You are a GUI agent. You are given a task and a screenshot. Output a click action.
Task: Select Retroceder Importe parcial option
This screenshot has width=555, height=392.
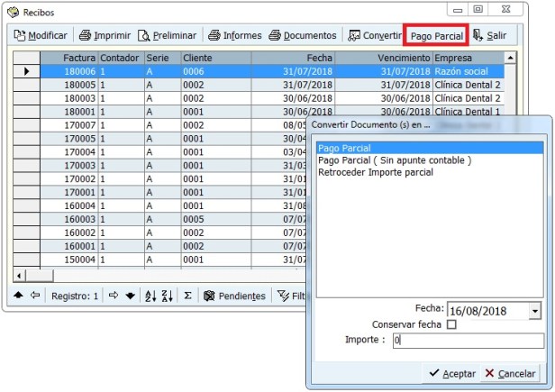(x=376, y=172)
